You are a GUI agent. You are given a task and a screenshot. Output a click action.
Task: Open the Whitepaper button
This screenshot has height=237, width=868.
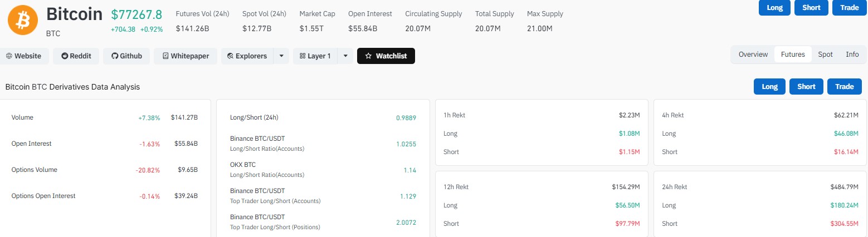click(x=186, y=56)
